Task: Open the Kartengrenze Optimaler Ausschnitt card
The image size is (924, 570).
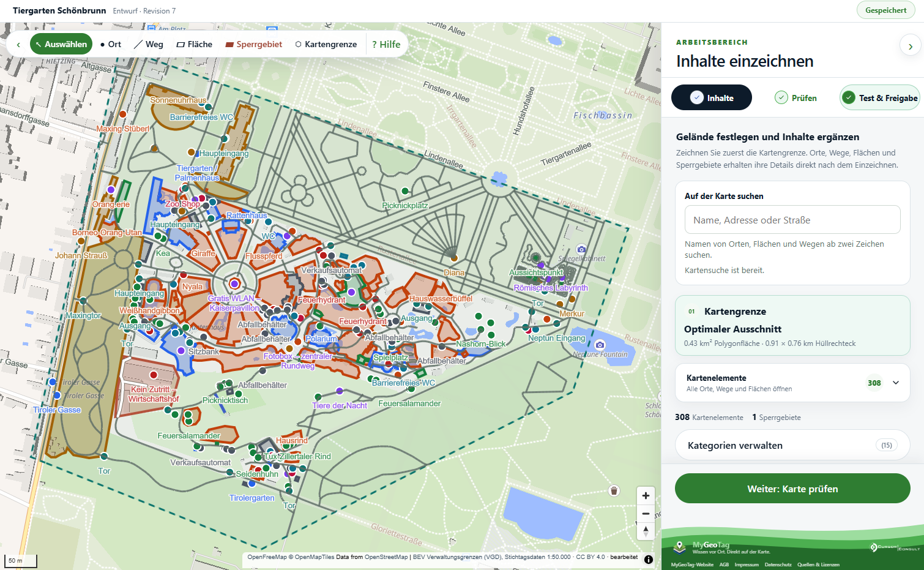Action: 792,326
